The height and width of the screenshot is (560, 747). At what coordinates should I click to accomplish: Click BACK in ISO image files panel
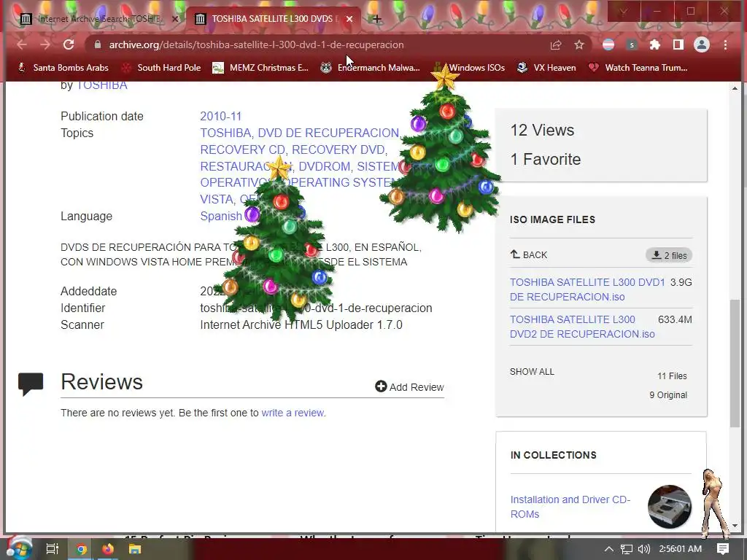tap(528, 254)
